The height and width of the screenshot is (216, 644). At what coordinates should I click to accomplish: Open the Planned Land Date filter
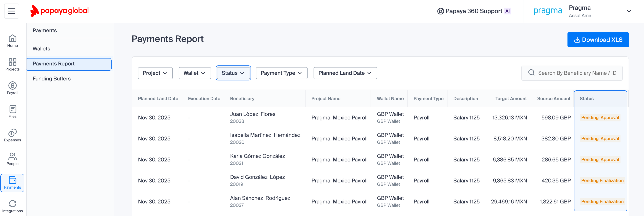tap(345, 73)
